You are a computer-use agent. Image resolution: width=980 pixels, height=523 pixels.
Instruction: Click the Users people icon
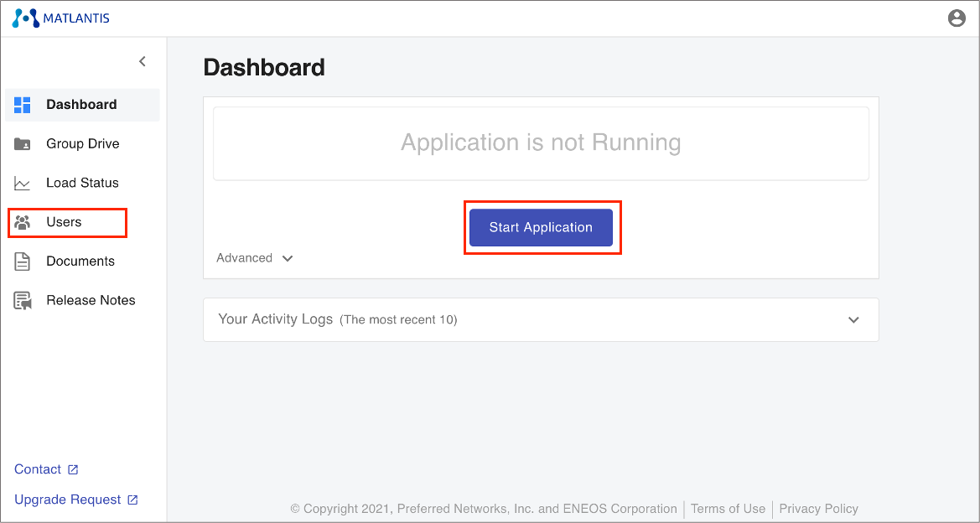[x=23, y=223]
